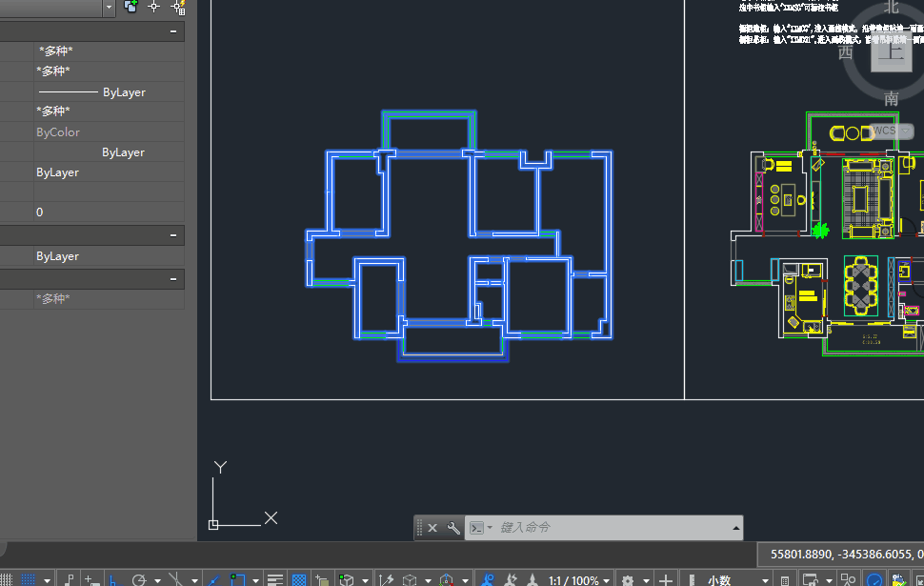Viewport: 924px width, 586px height.
Task: Collapse the middle Properties section with ByLayer
Action: tap(173, 235)
